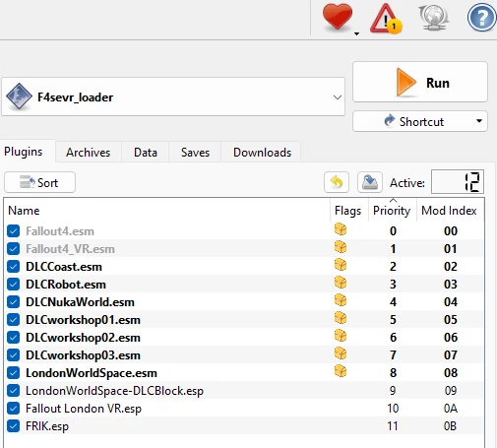Viewport: 497px width, 448px height.
Task: Uncheck the LondonWorldSpace.esm checkbox
Action: pos(14,373)
